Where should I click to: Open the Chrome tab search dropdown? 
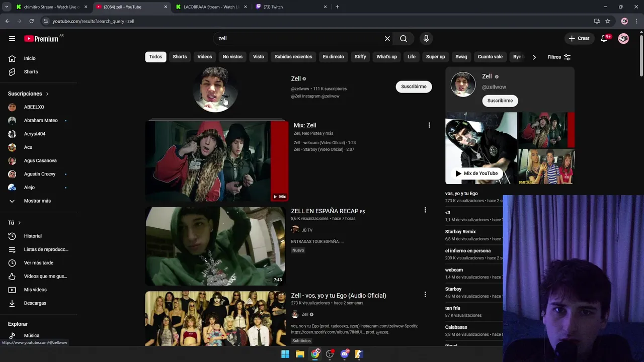click(7, 7)
